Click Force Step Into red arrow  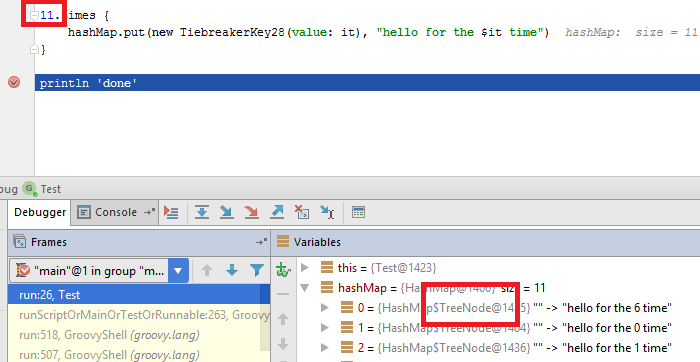(252, 212)
